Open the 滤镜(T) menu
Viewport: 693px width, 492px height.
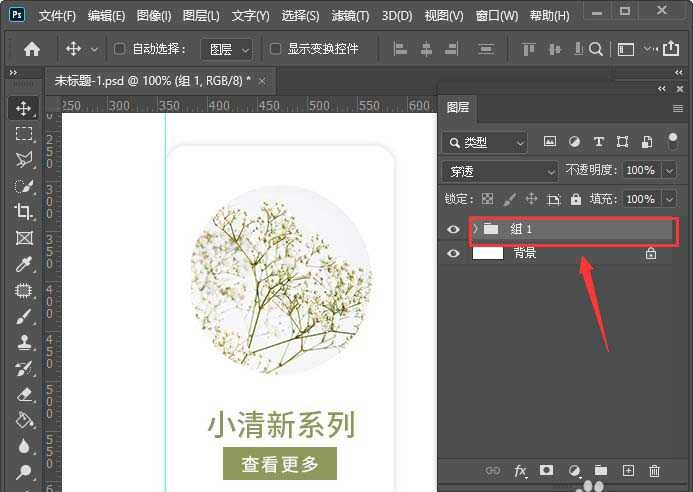click(349, 16)
